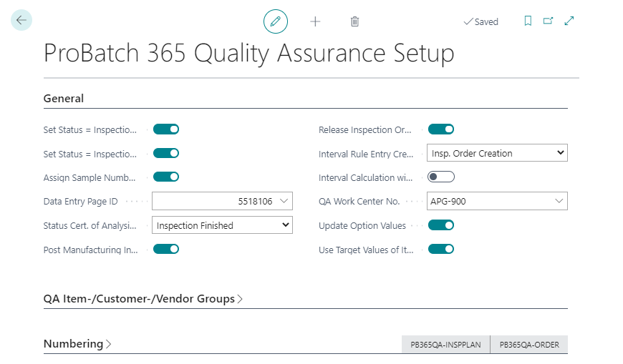Expand page to full width icon
The height and width of the screenshot is (364, 623).
[569, 21]
